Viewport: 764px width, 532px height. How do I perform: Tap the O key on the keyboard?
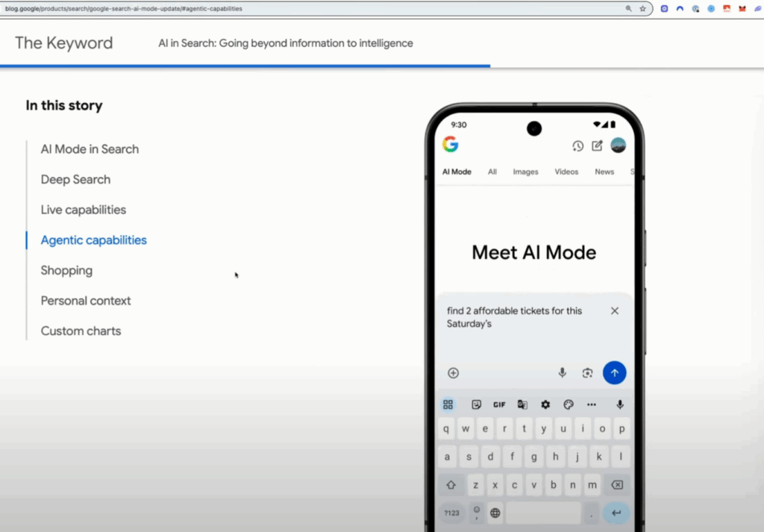coord(602,429)
